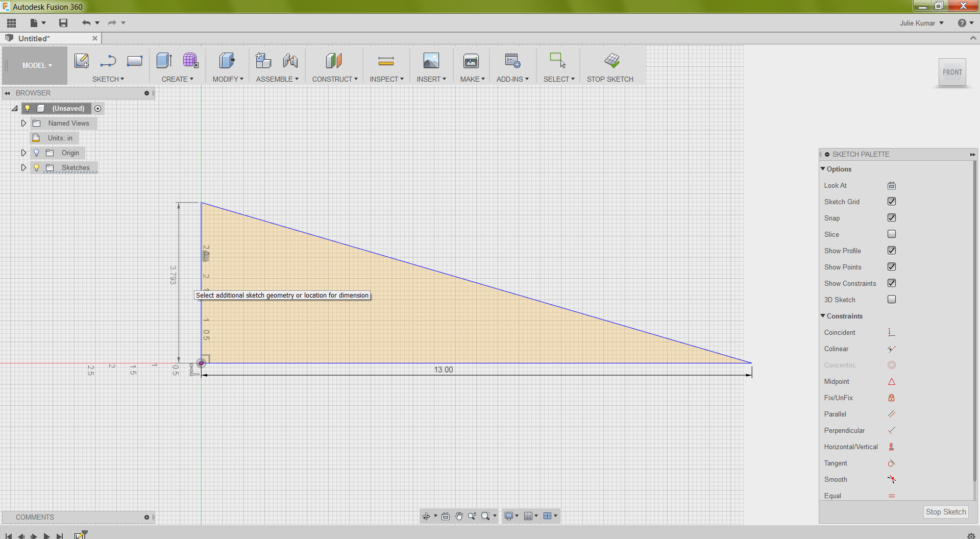
Task: Click the Joint icon in Assemble
Action: coord(290,61)
